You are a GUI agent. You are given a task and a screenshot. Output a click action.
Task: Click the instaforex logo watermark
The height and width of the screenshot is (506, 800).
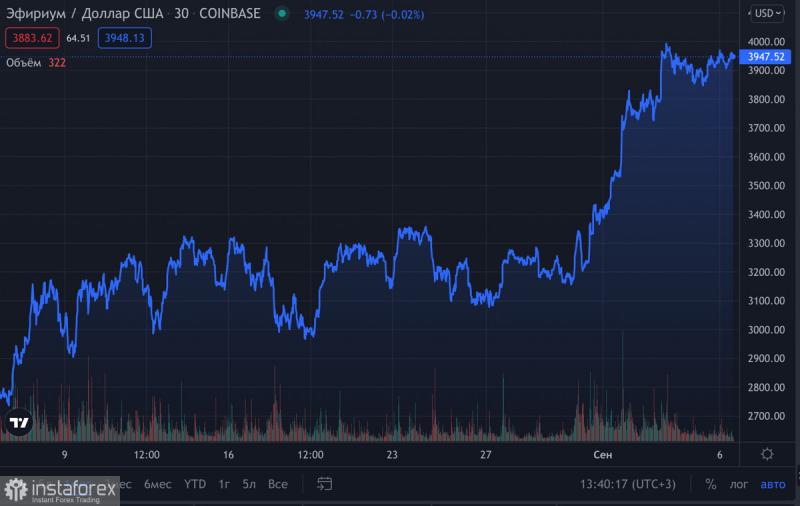point(60,490)
